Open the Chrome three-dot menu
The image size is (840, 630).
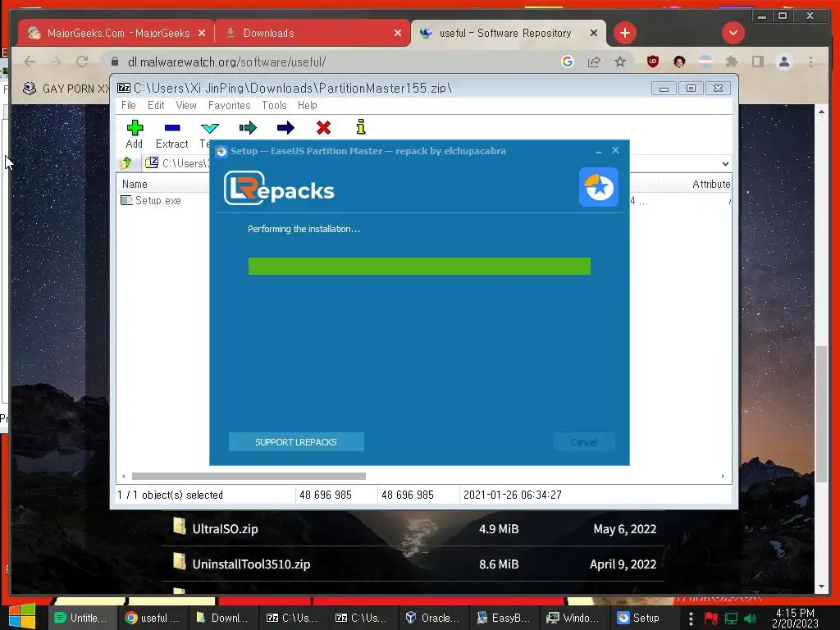click(x=810, y=62)
